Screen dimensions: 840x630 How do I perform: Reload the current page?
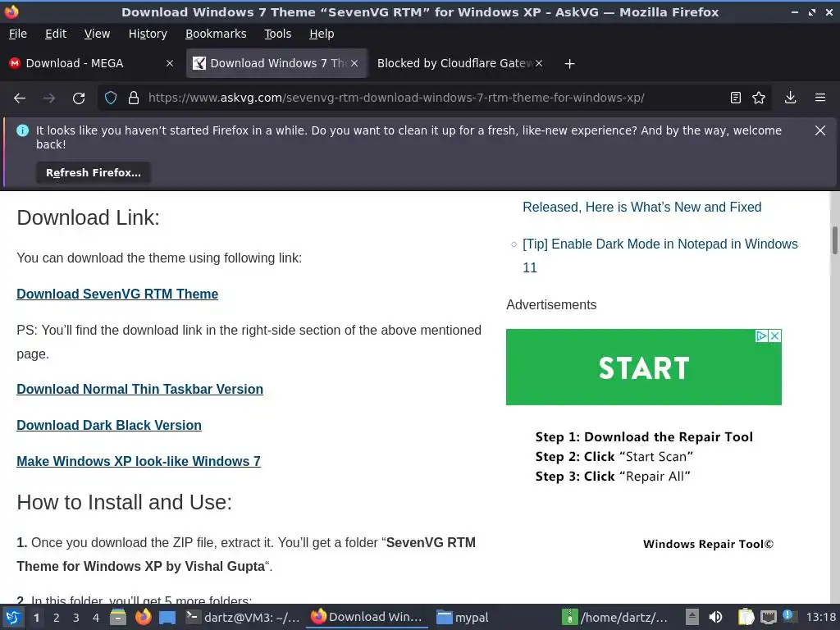coord(79,98)
